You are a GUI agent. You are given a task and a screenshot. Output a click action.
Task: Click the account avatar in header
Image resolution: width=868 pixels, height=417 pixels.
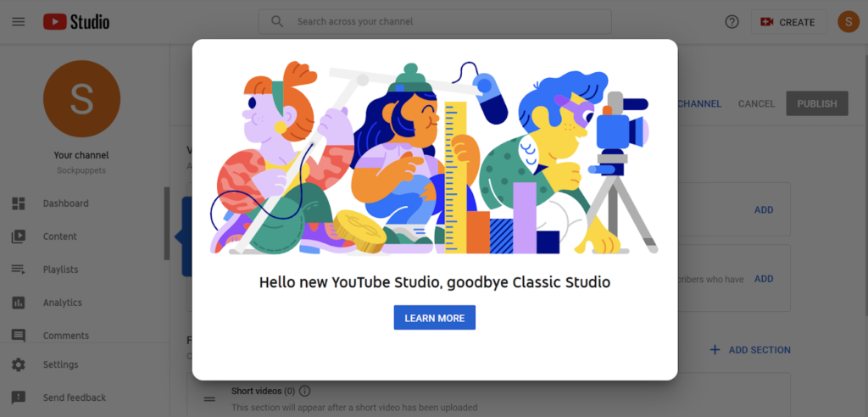pos(848,22)
